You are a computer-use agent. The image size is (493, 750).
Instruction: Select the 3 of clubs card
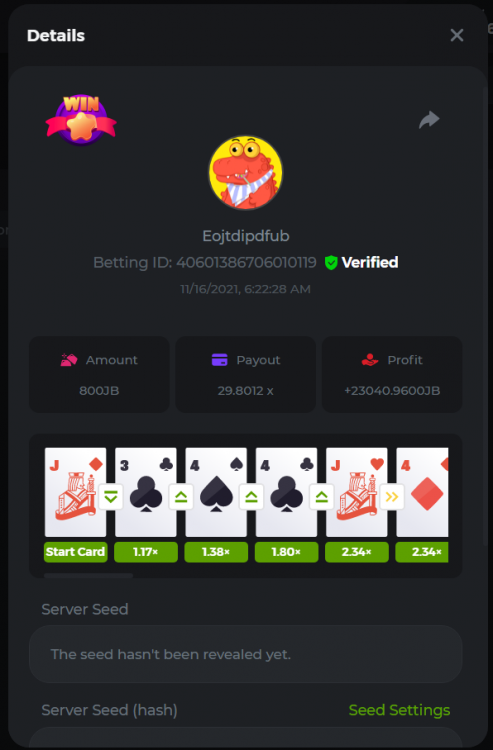coord(146,492)
